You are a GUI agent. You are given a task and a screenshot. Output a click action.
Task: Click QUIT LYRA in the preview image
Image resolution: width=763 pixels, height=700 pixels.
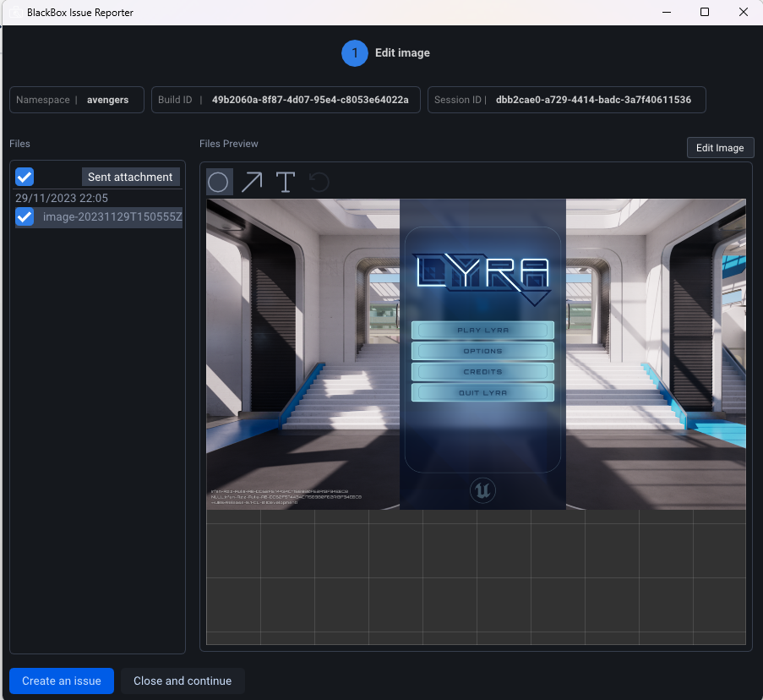pyautogui.click(x=482, y=393)
